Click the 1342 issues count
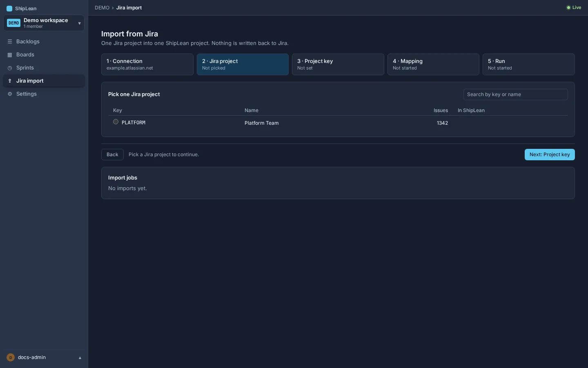588x368 pixels. point(442,123)
